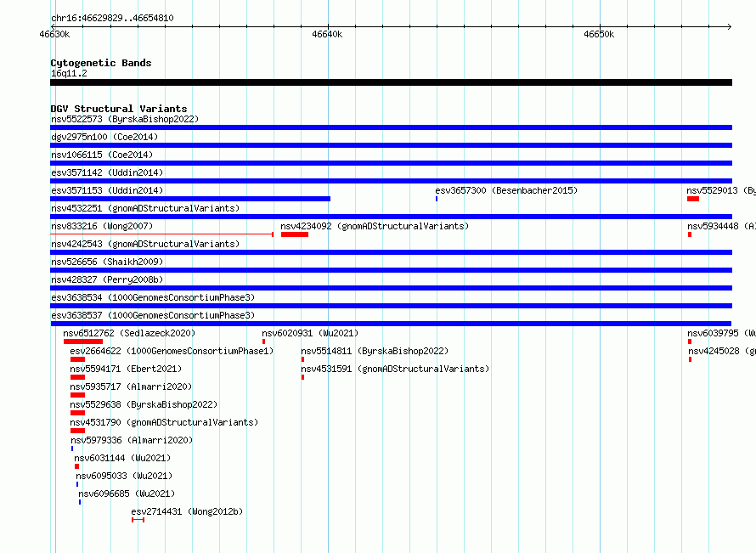756x553 pixels.
Task: Select the esv3638534 1000GenomesConsortiumPhase3 label
Action: coord(153,297)
